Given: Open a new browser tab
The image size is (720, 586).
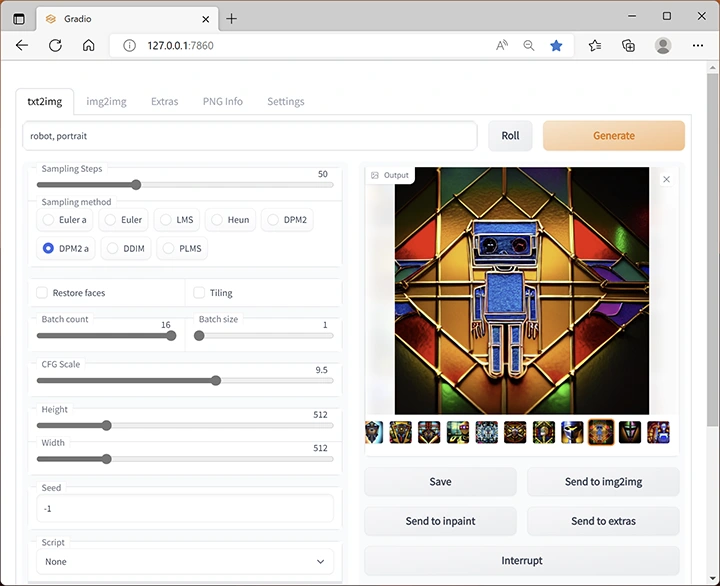Looking at the screenshot, I should pos(231,19).
